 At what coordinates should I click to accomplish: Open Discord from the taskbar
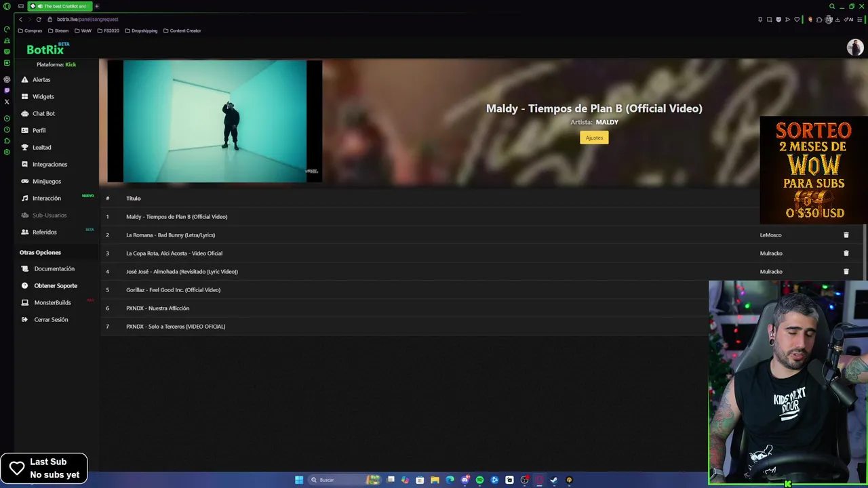pos(465,480)
